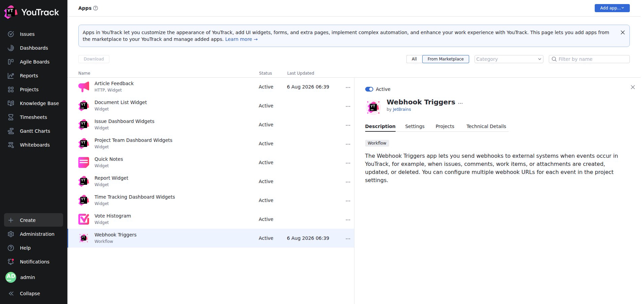Image resolution: width=644 pixels, height=304 pixels.
Task: Open more actions for Article Feedback row
Action: tap(348, 87)
